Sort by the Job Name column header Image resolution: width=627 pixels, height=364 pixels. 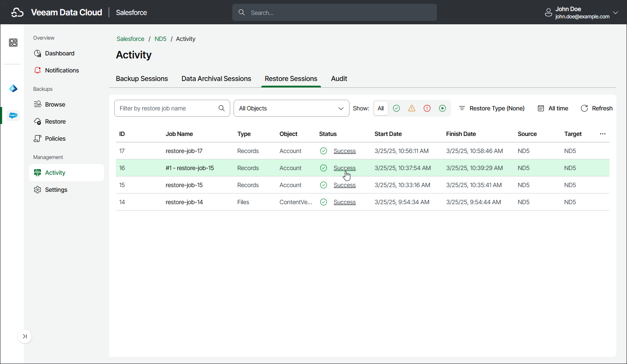179,134
